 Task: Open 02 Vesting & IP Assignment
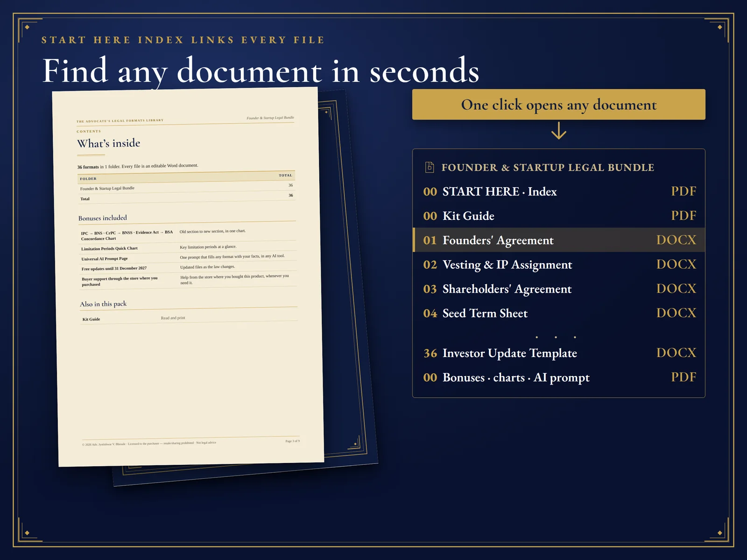click(559, 265)
